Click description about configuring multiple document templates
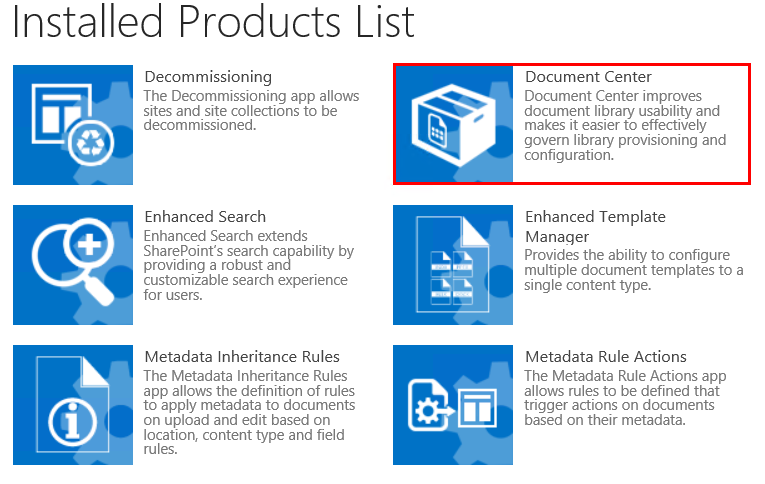 pos(633,270)
